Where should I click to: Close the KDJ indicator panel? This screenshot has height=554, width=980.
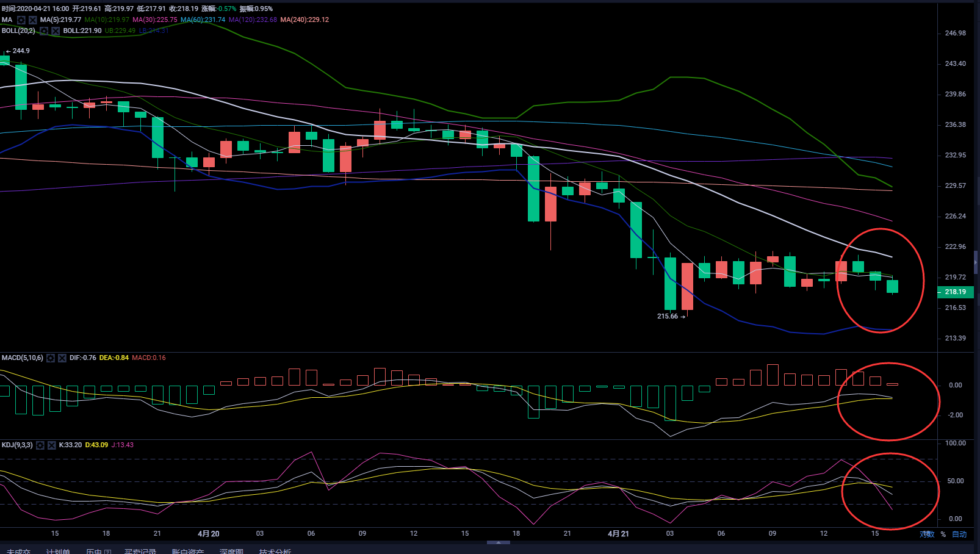(x=52, y=445)
